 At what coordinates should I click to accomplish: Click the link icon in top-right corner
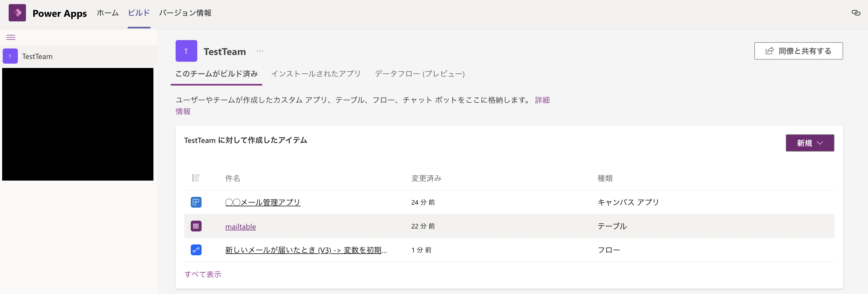856,13
